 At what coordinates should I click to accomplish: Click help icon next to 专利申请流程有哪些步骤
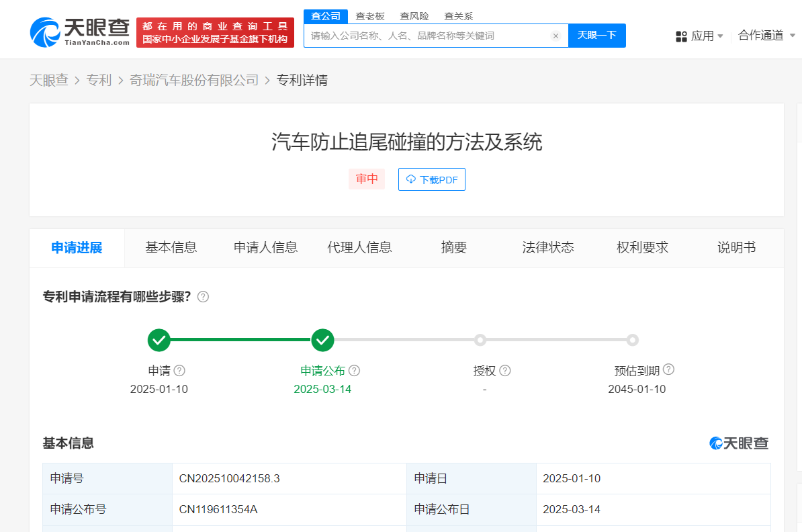(203, 297)
